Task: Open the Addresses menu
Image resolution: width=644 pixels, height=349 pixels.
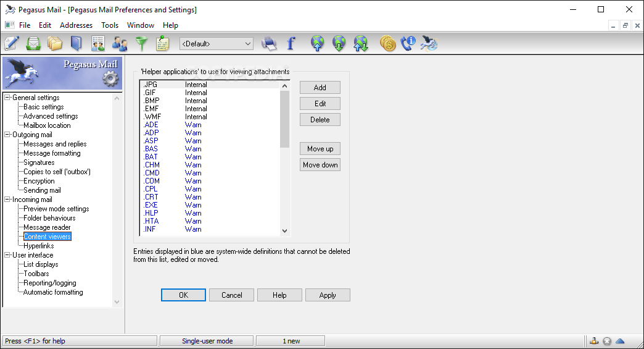Action: pos(76,25)
